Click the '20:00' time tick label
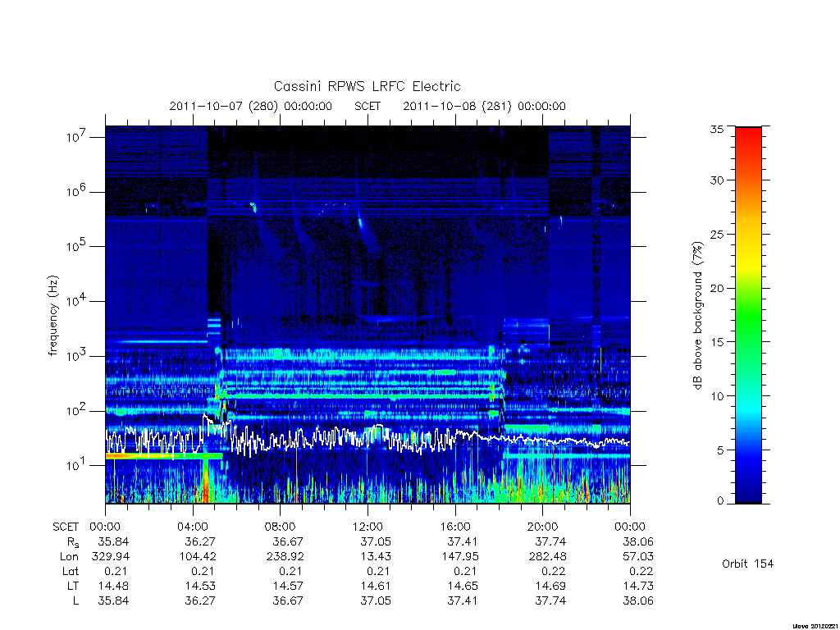840x630 pixels. click(543, 527)
